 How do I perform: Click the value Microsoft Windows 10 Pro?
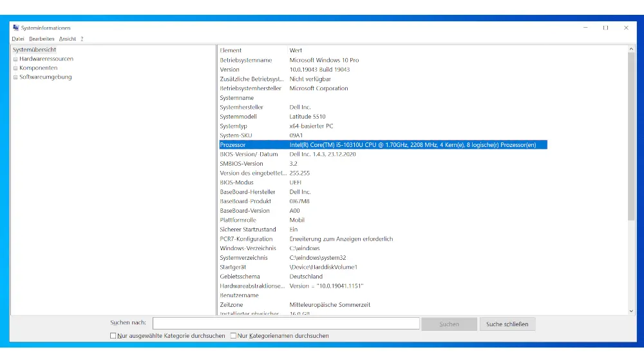tap(324, 60)
